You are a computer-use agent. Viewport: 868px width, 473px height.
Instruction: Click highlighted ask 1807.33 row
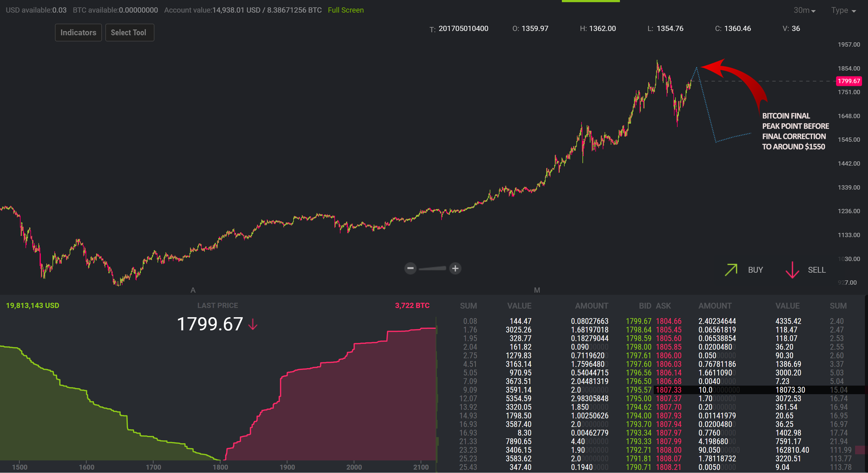(x=759, y=390)
